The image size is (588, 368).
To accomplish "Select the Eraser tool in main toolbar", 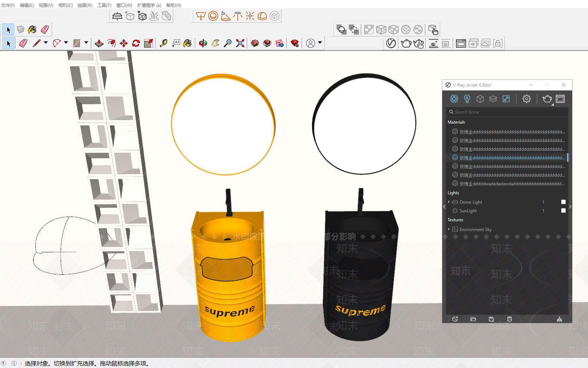I will [x=23, y=43].
